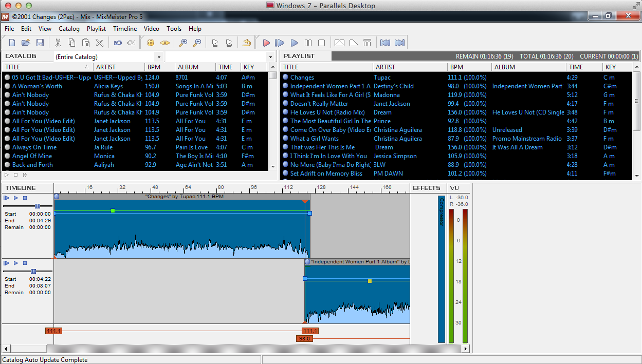Click the Cut scissors icon
642x364 pixels.
(x=58, y=43)
